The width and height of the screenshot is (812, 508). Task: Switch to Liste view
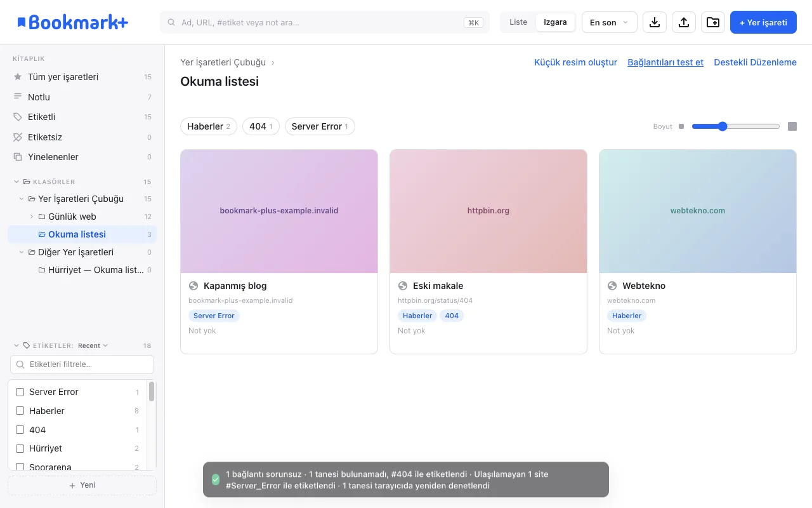518,22
